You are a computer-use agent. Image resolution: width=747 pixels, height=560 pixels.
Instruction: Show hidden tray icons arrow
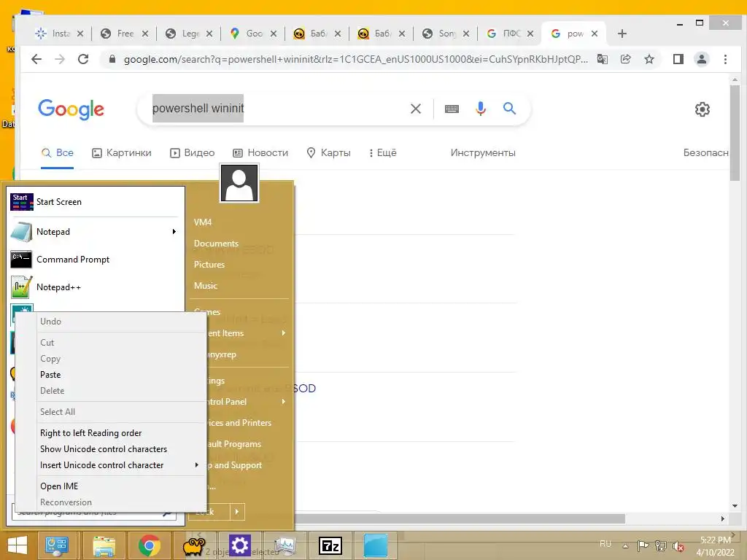(x=625, y=545)
